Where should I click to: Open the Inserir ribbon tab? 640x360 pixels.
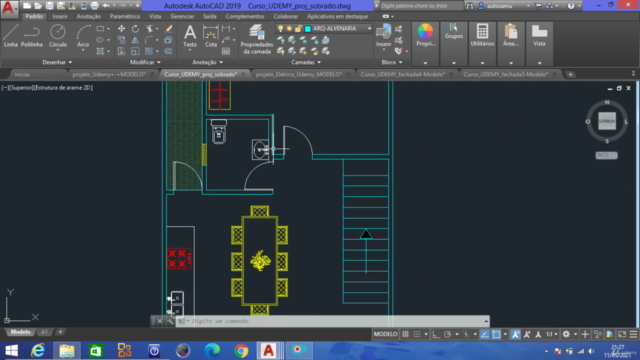click(x=60, y=16)
